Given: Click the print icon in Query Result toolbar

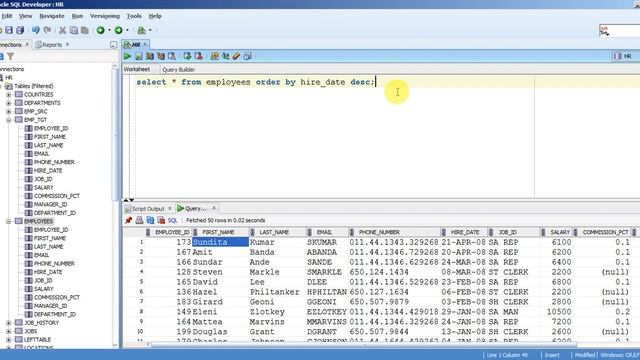Looking at the screenshot, I should pyautogui.click(x=139, y=220).
